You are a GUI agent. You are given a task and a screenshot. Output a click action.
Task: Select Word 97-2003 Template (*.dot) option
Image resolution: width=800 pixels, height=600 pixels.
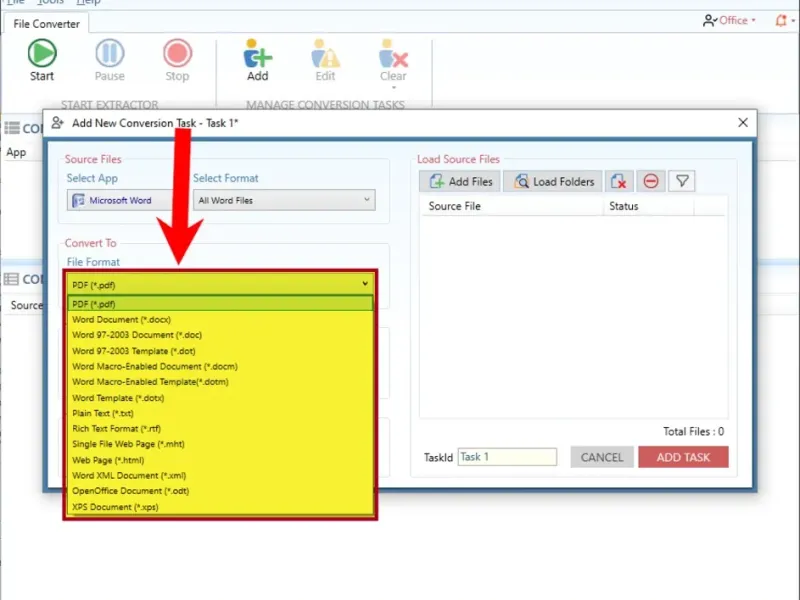coord(220,351)
